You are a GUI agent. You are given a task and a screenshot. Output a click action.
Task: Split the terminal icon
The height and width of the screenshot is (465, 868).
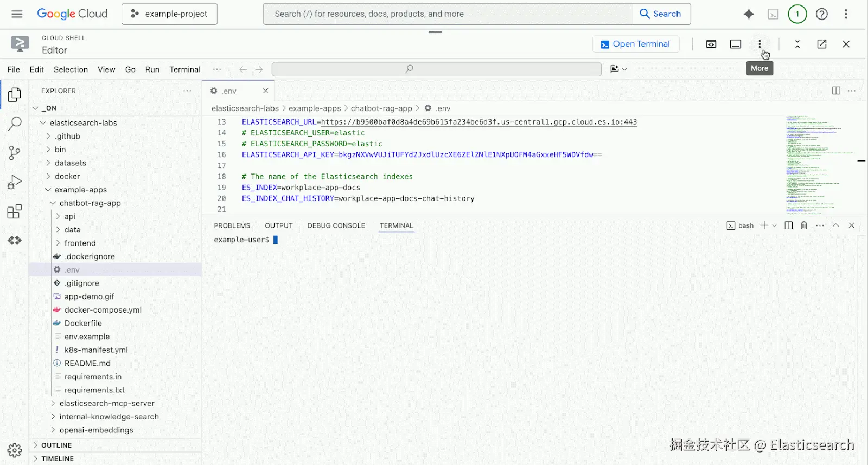click(x=788, y=225)
